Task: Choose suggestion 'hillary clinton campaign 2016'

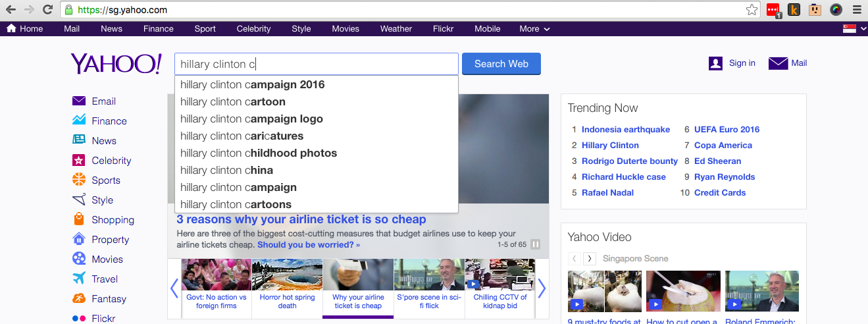Action: click(317, 84)
